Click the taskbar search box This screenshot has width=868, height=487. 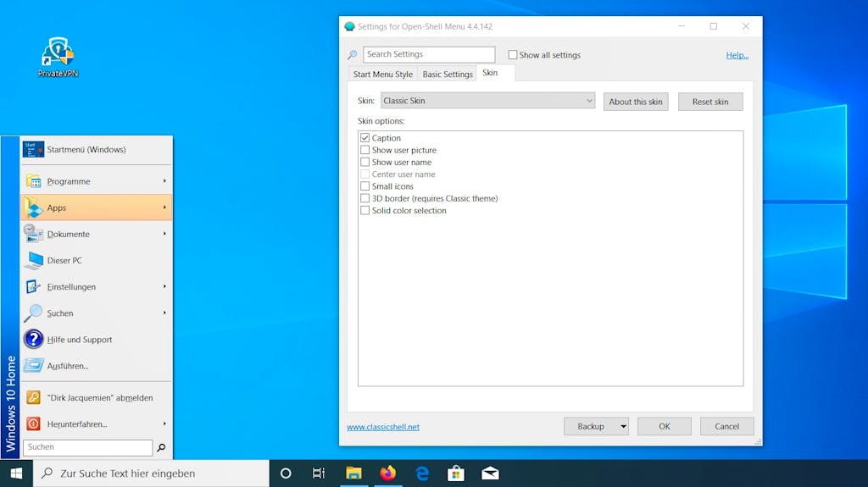(151, 473)
